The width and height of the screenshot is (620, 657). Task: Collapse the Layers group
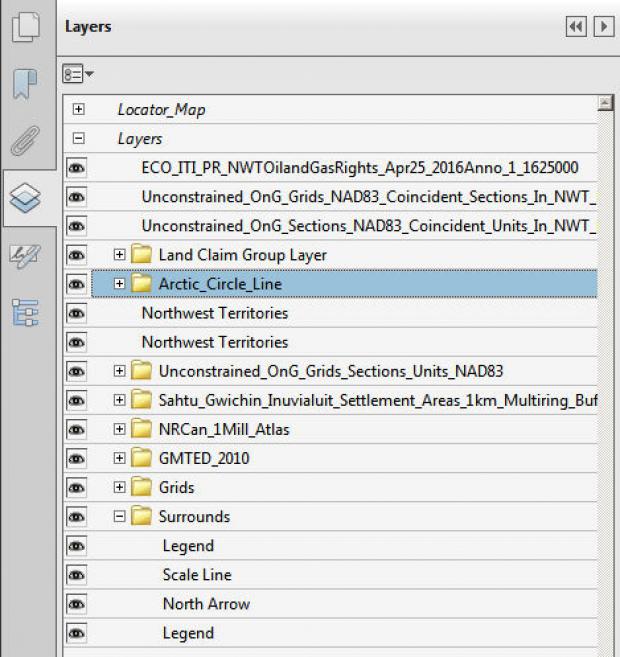pyautogui.click(x=78, y=138)
